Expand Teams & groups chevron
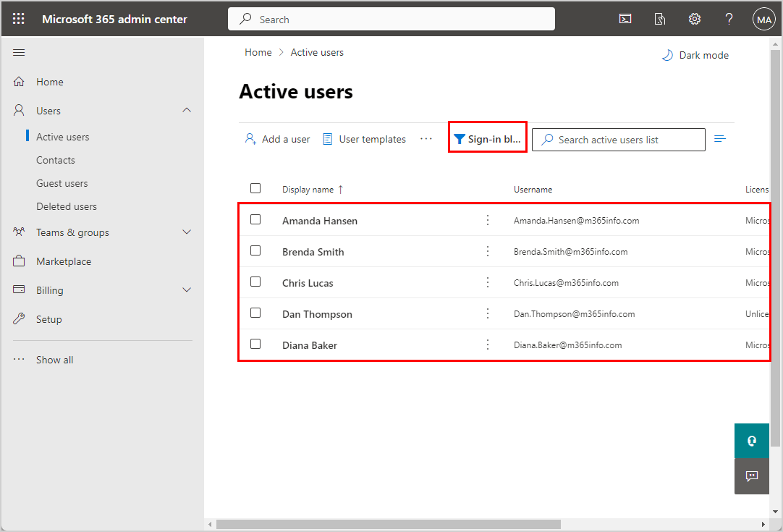This screenshot has height=532, width=783. click(x=187, y=232)
